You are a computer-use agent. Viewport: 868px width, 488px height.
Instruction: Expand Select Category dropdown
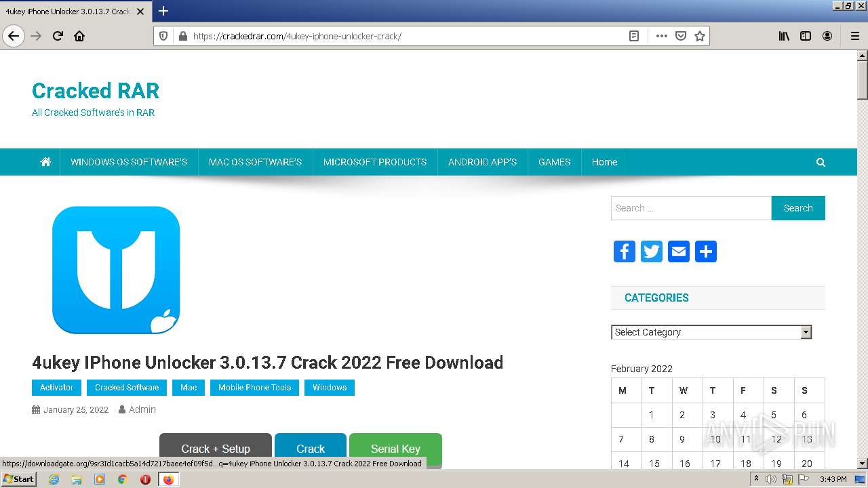click(x=711, y=332)
